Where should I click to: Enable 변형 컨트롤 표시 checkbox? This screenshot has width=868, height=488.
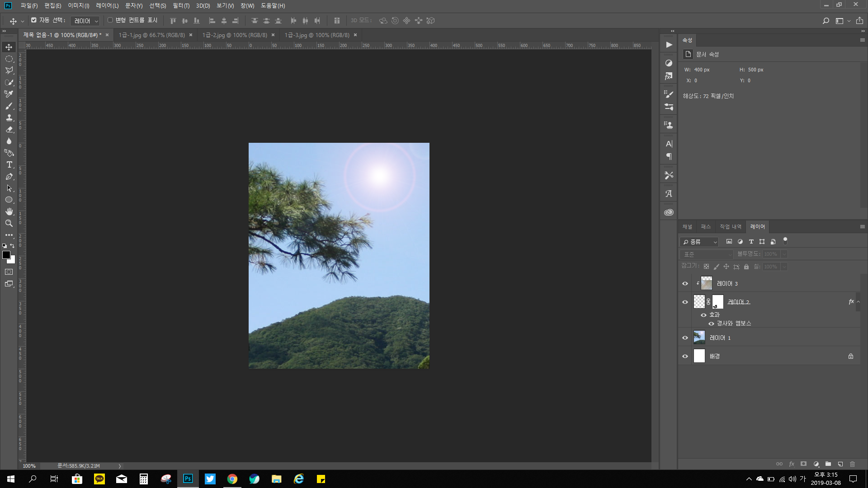point(110,20)
